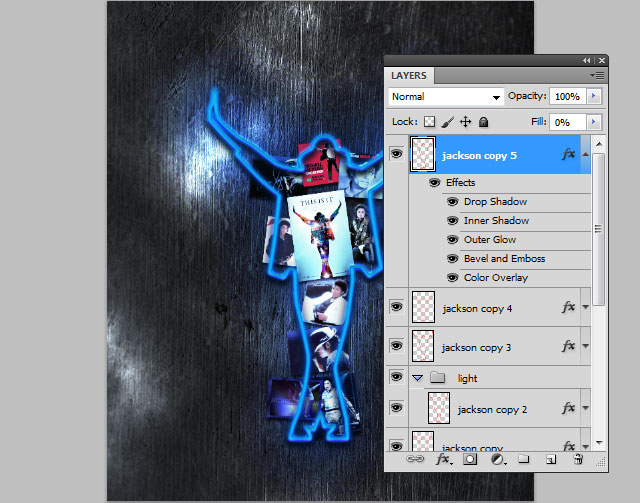Select the LAYERS tab
This screenshot has height=503, width=640.
tap(409, 76)
